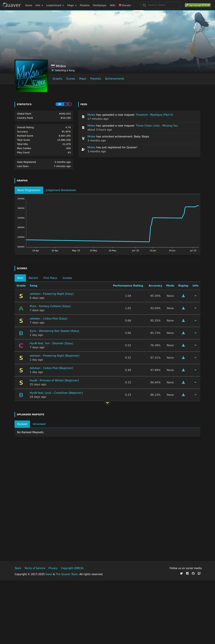
Task: Open the Maps dropdown in the top navbar
Action: click(x=72, y=5)
